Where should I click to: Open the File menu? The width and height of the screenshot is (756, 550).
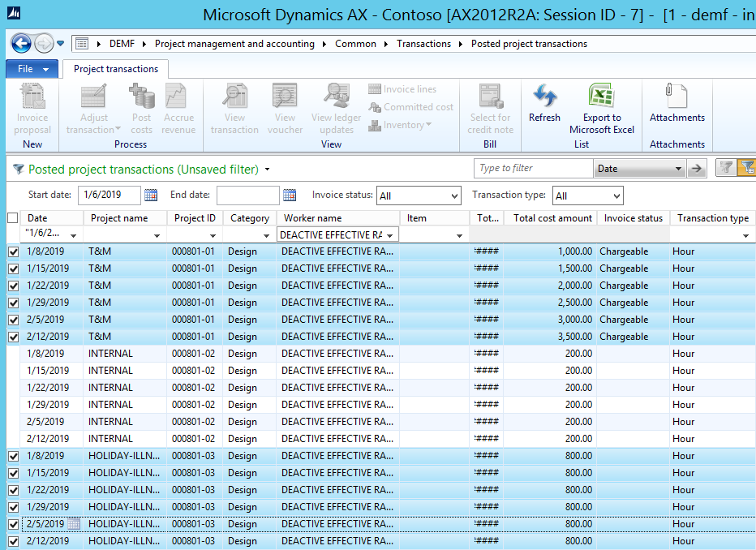click(32, 69)
